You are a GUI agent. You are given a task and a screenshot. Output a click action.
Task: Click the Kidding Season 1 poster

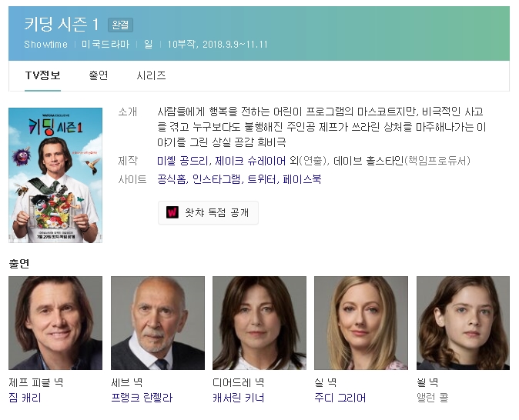[x=55, y=175]
